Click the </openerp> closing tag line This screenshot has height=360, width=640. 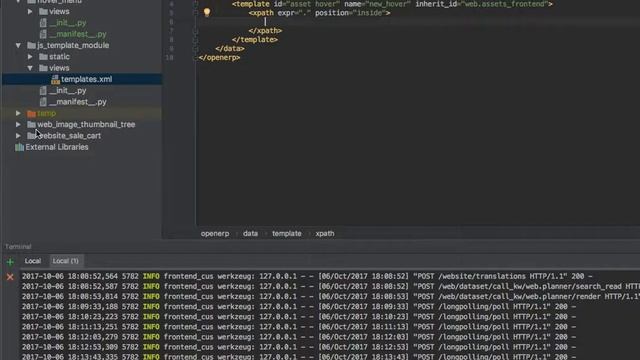219,58
